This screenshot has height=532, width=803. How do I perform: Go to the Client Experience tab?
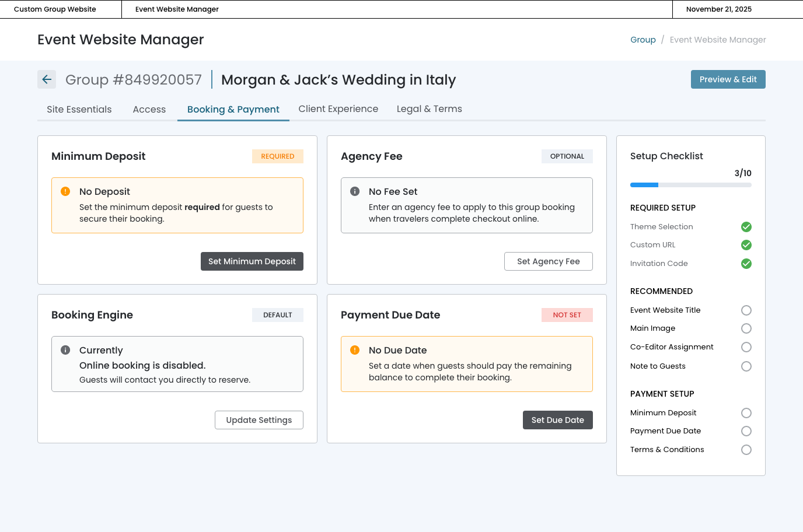pos(338,109)
